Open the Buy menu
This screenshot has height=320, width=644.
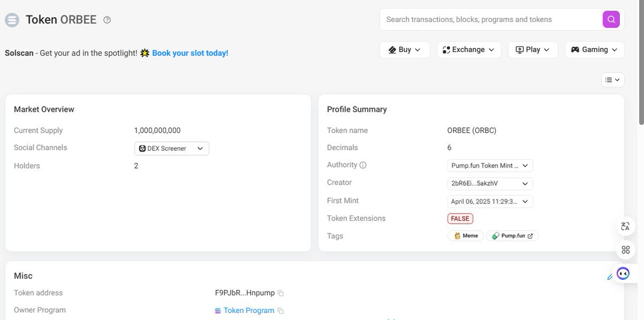(x=405, y=49)
